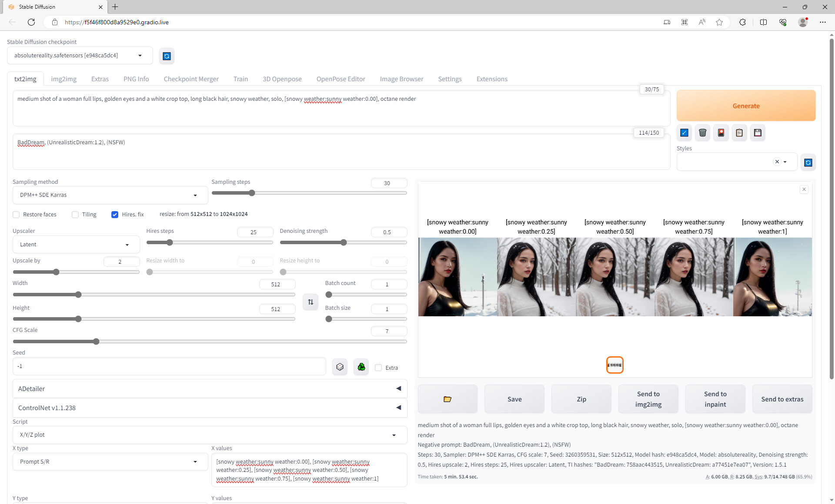835x504 pixels.
Task: Click the CFG Scale slider handle
Action: click(x=96, y=342)
